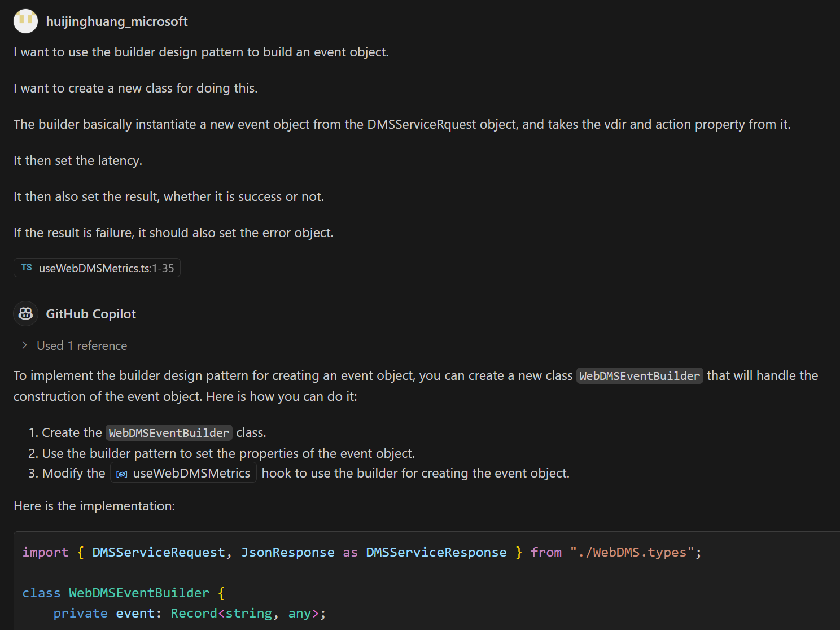Click the 'Here is the implementation:' text
Image resolution: width=840 pixels, height=630 pixels.
pyautogui.click(x=94, y=506)
